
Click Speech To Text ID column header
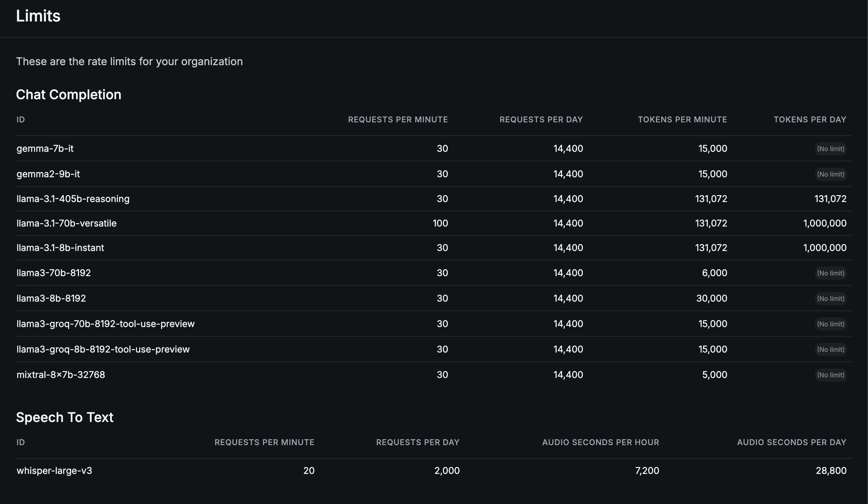click(21, 442)
